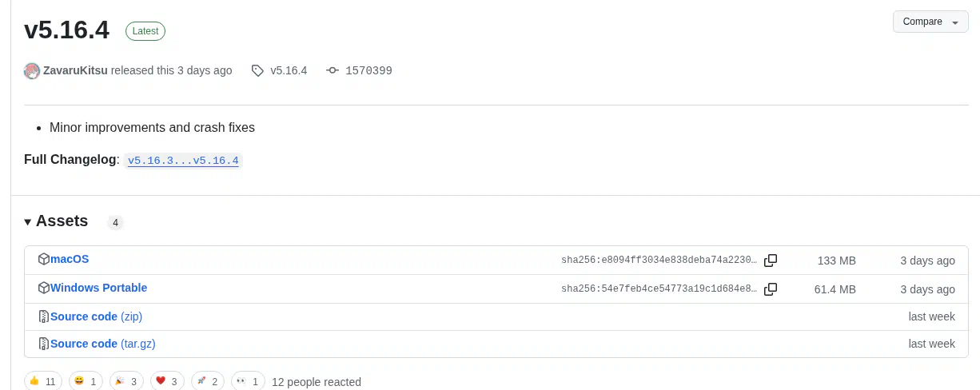Image resolution: width=980 pixels, height=390 pixels.
Task: Toggle the eyes reaction
Action: coord(248,381)
